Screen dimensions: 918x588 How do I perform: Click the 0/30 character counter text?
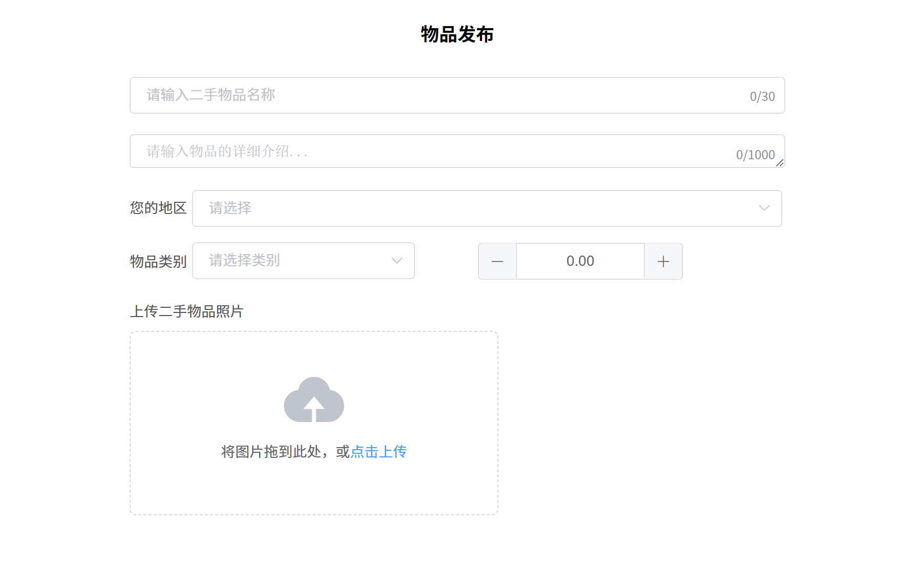tap(762, 96)
